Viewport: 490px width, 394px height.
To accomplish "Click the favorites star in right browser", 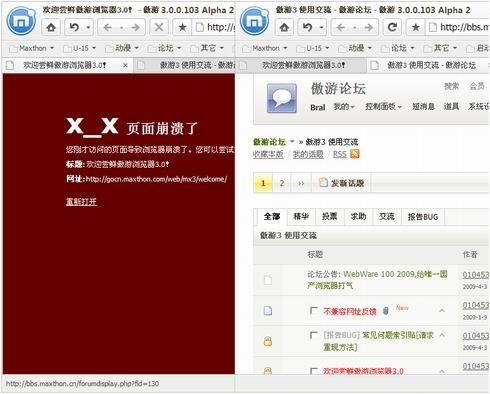I will (x=415, y=27).
